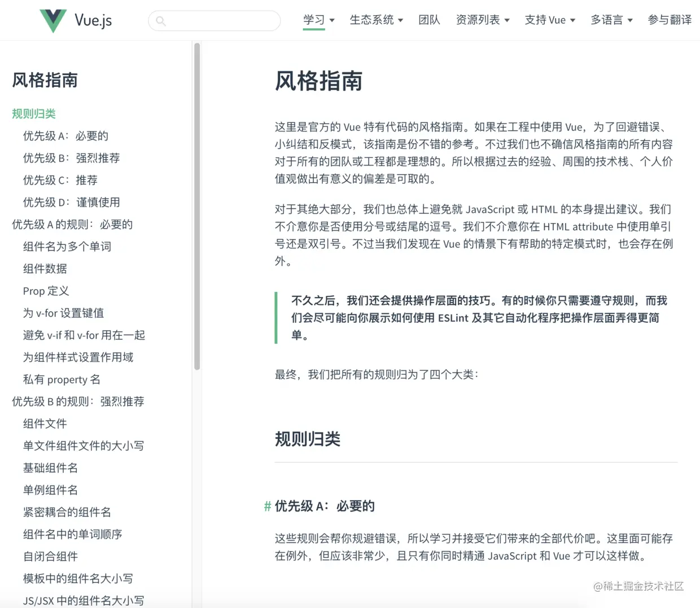Click the paragraph starting 这里是官方的 Vue
The height and width of the screenshot is (608, 700).
pos(474,153)
